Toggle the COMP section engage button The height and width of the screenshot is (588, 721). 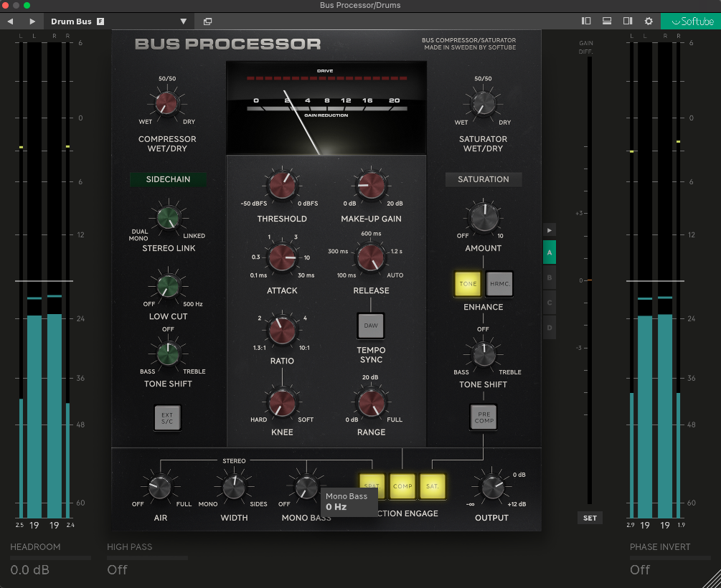pos(402,486)
